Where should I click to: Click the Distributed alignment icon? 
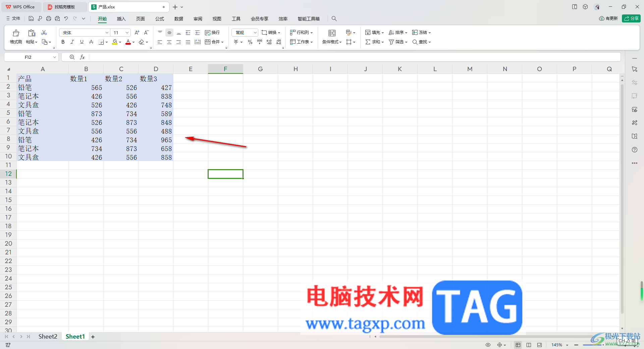(x=198, y=42)
